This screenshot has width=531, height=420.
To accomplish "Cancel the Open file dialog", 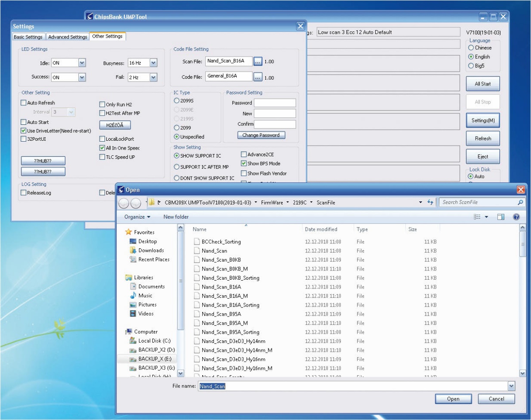I will (496, 399).
